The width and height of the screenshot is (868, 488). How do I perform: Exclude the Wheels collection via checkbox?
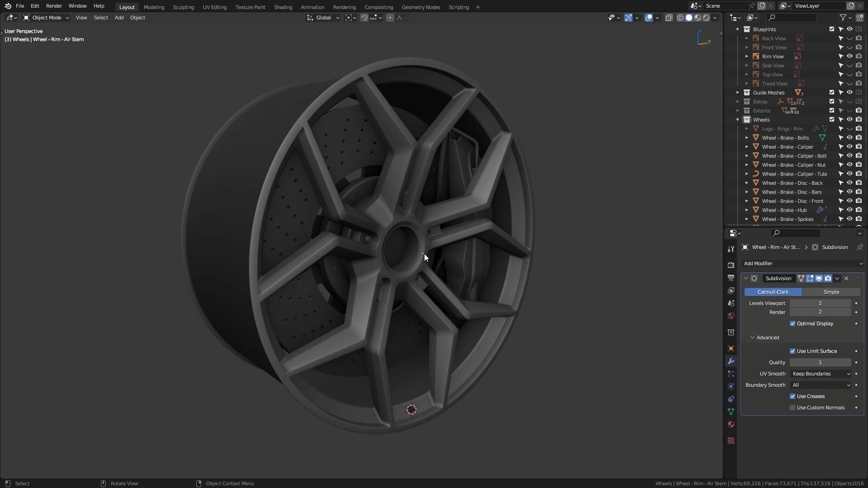pyautogui.click(x=831, y=120)
